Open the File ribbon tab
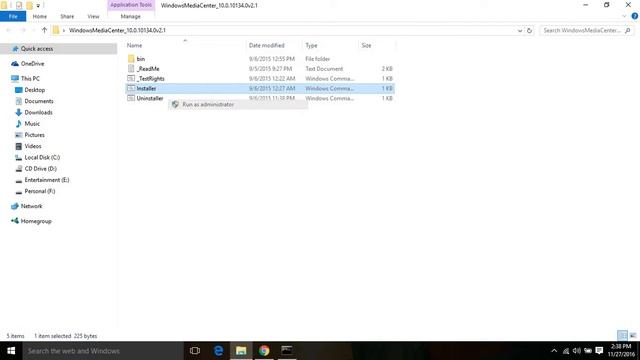 [x=13, y=16]
